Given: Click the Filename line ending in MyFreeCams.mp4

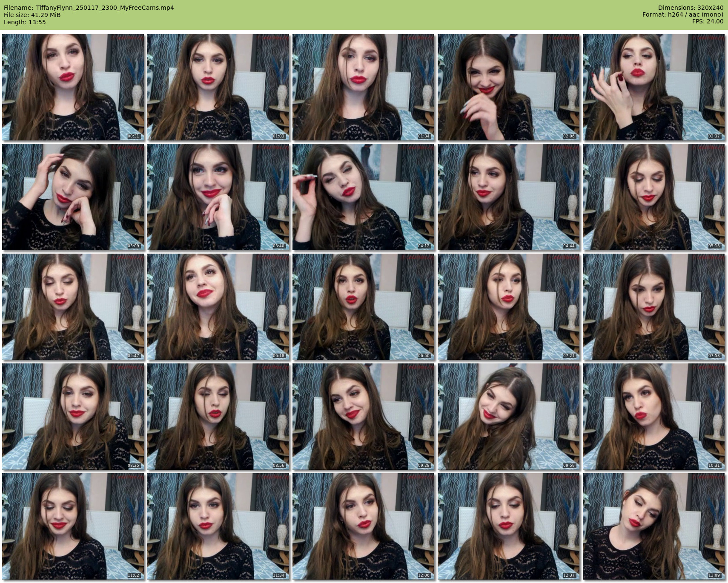Looking at the screenshot, I should pos(89,8).
